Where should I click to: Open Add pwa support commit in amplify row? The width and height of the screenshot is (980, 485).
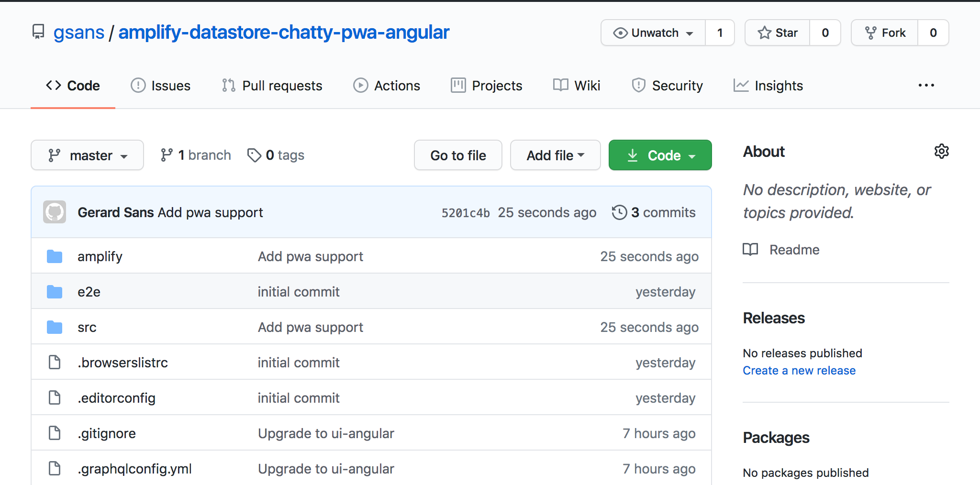311,256
